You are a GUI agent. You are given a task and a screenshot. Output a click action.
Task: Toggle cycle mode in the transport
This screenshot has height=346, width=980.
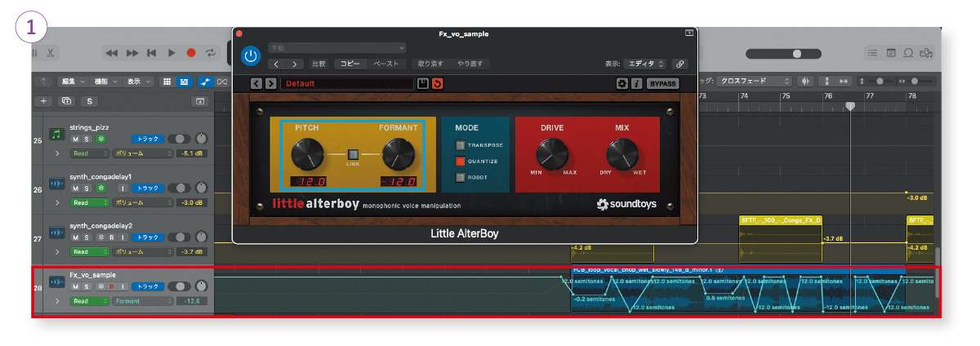[x=211, y=53]
